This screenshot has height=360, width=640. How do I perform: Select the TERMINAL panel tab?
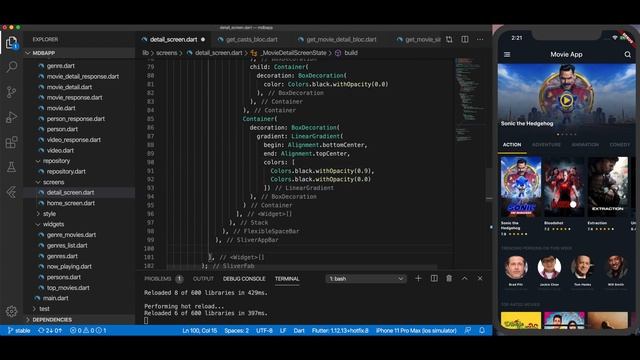(287, 279)
